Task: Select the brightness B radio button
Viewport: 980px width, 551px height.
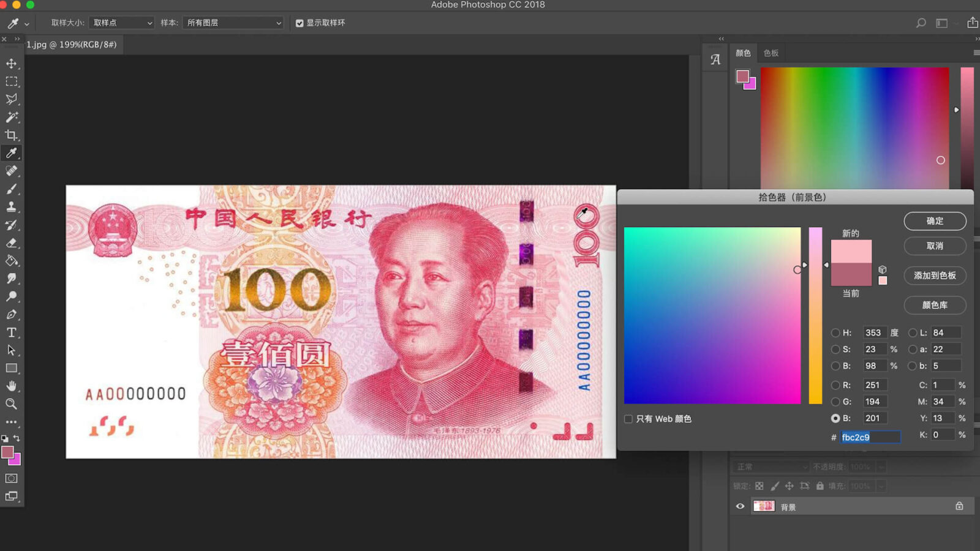Action: click(835, 365)
